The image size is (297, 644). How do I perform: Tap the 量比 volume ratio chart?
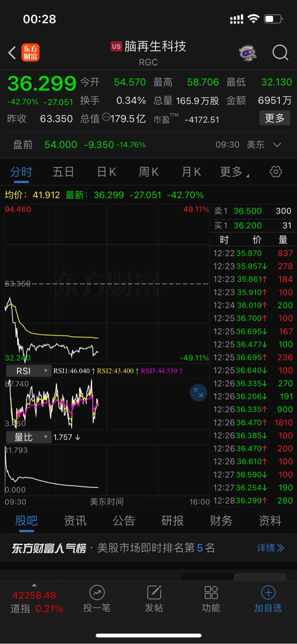(x=107, y=470)
